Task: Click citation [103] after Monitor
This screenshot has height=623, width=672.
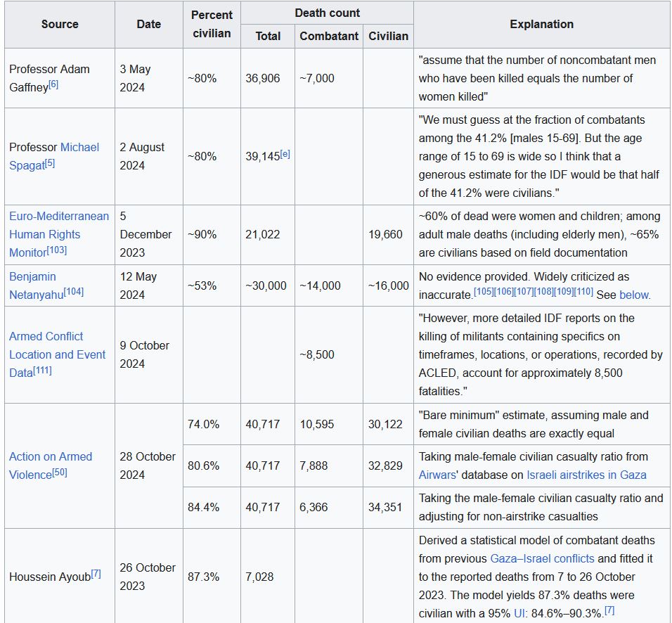Action: pyautogui.click(x=56, y=249)
